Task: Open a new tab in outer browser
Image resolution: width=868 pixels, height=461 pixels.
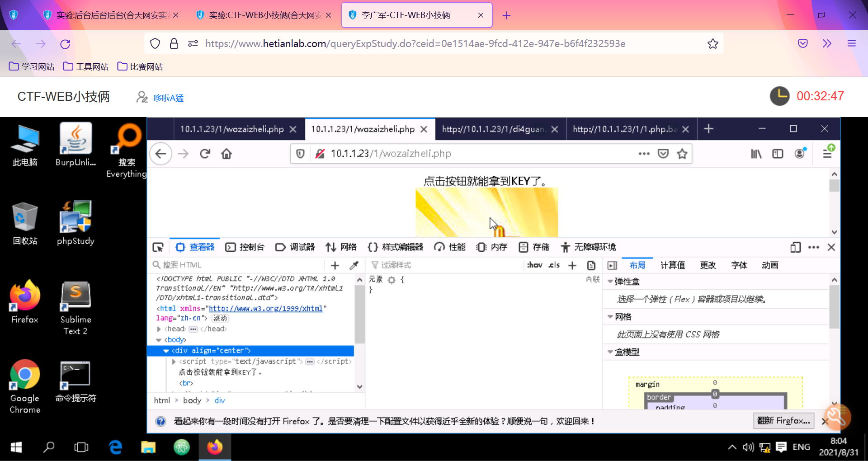Action: 506,15
